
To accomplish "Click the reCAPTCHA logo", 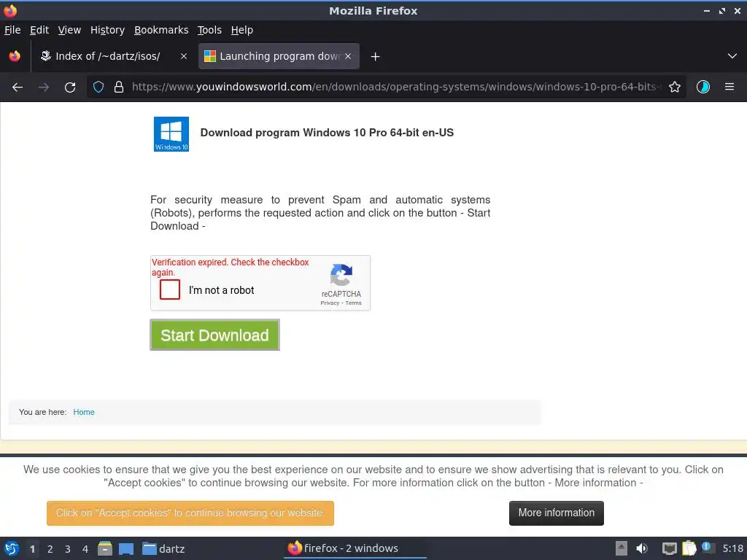I will [341, 275].
